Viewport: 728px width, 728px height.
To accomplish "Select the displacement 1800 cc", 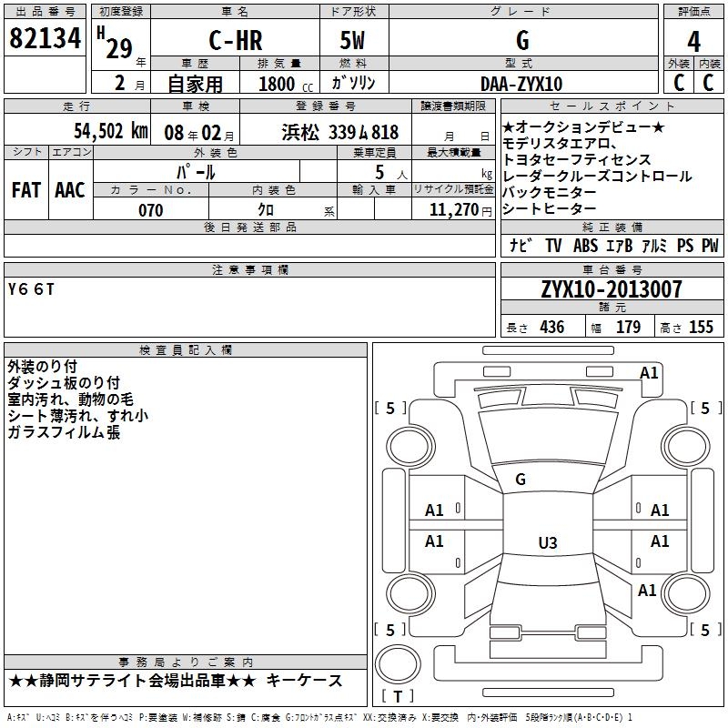I will 286,84.
